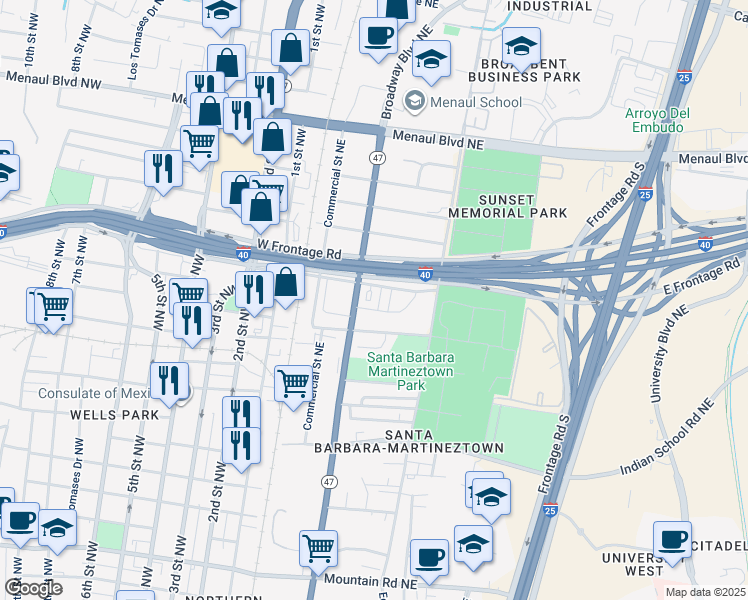Screen dimensions: 748x600
Task: Click the Santa Barbara Martineztown Park label
Action: [411, 371]
